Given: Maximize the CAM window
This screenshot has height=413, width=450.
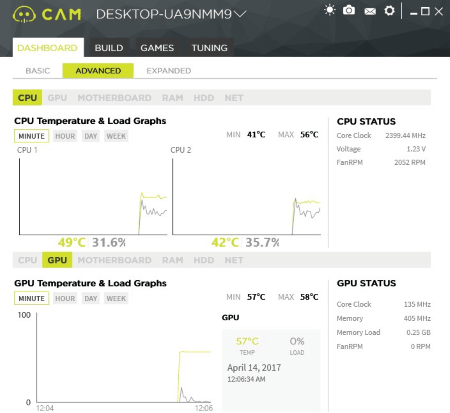Looking at the screenshot, I should (425, 11).
